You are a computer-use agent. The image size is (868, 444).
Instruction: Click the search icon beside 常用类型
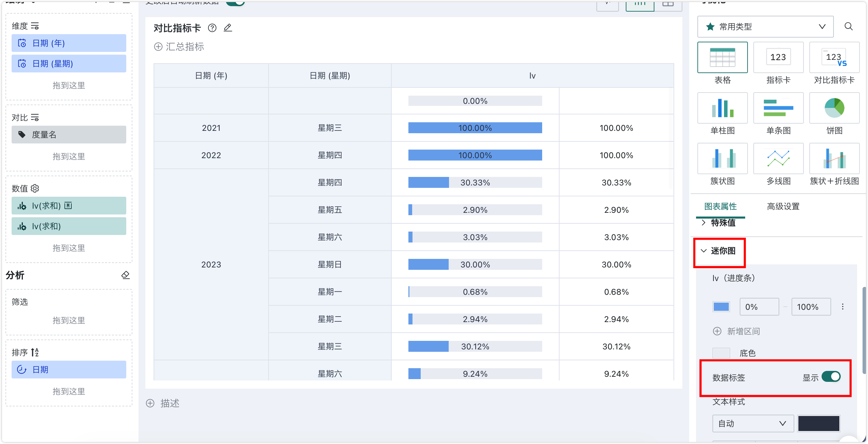pyautogui.click(x=849, y=26)
